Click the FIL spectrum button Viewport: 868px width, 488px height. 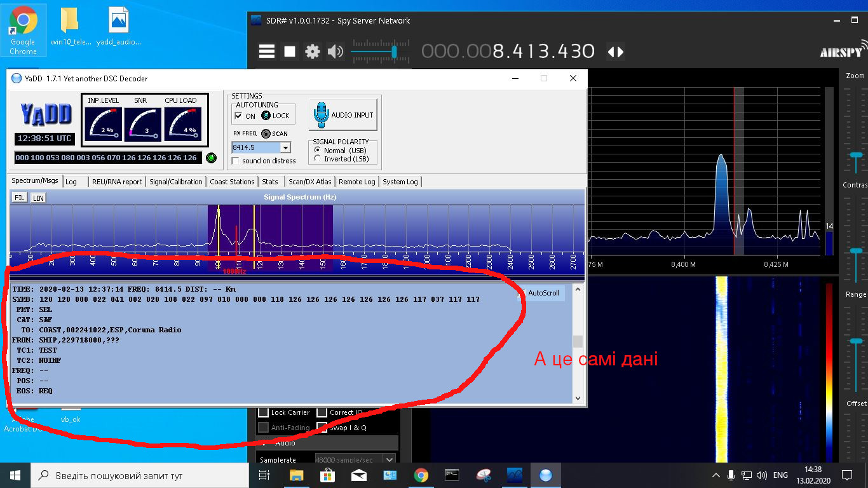(20, 198)
